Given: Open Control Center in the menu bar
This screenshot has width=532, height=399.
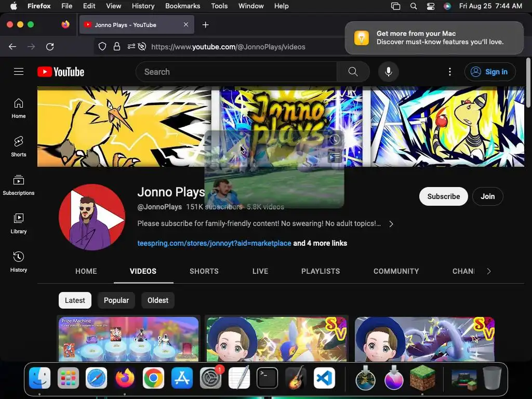Looking at the screenshot, I should tap(431, 6).
